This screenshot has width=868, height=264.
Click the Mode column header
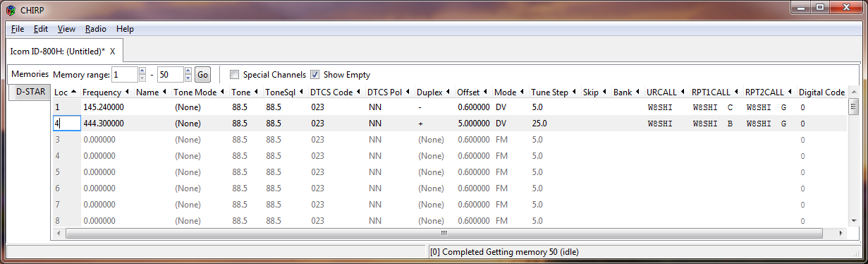point(511,92)
